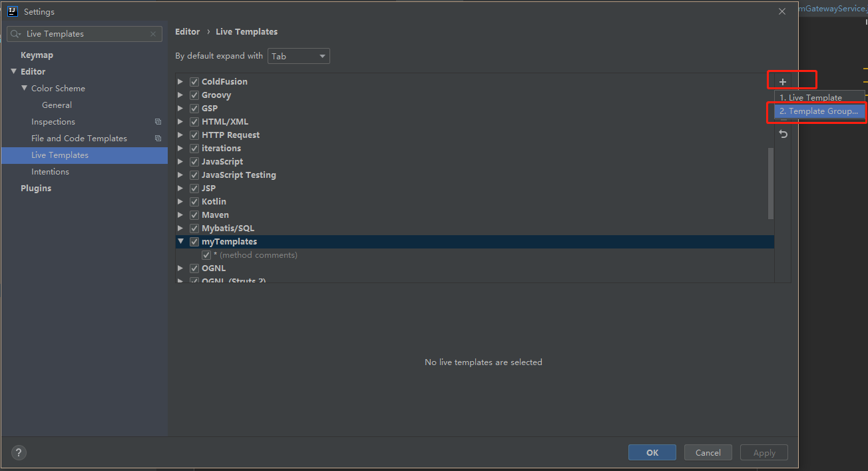
Task: Expand the ColdFusion template group
Action: point(180,81)
